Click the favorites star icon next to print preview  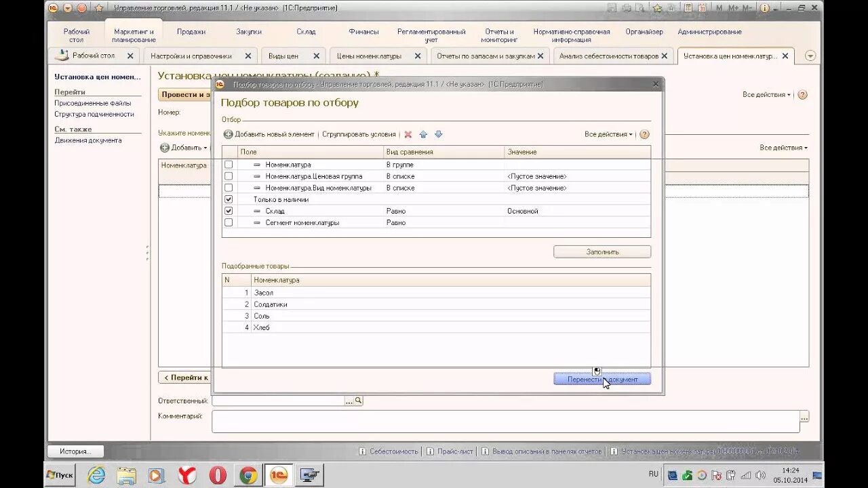tap(657, 8)
